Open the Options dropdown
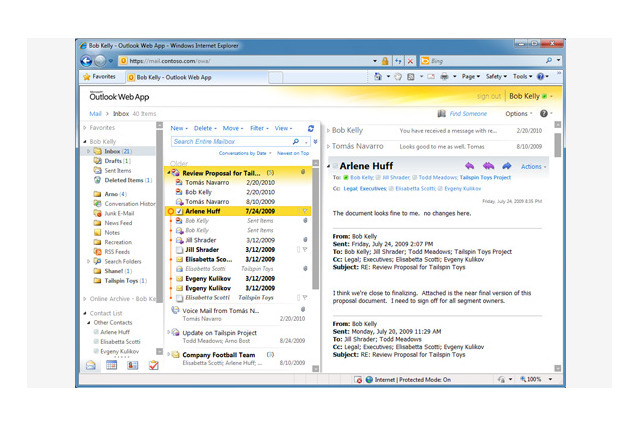 point(519,113)
